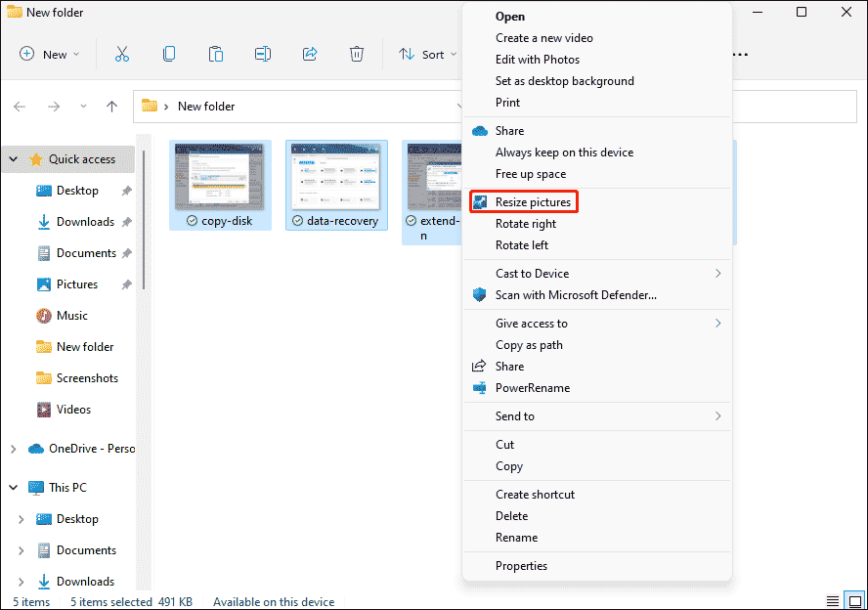The height and width of the screenshot is (610, 868).
Task: Select the Cut icon in the toolbar
Action: [121, 54]
